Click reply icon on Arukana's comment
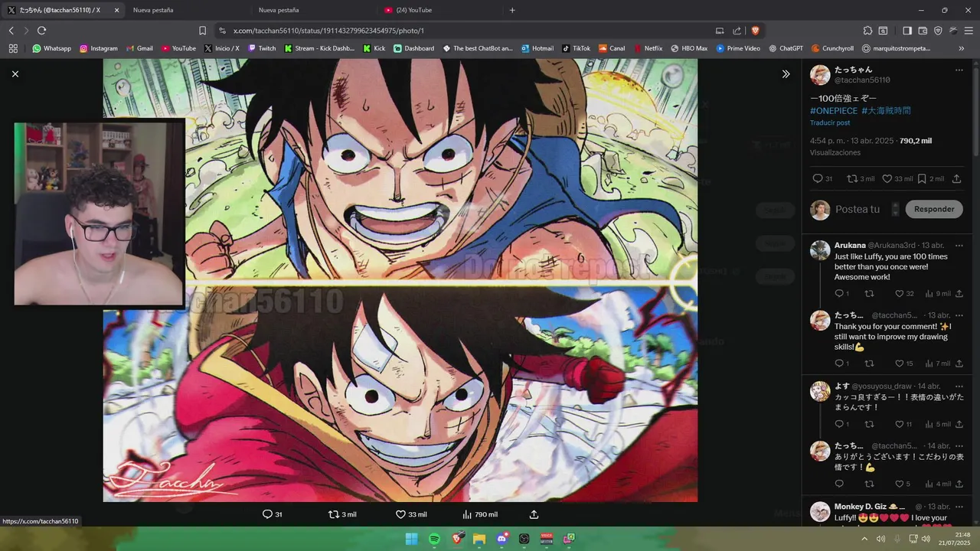The width and height of the screenshot is (980, 551). pyautogui.click(x=839, y=293)
